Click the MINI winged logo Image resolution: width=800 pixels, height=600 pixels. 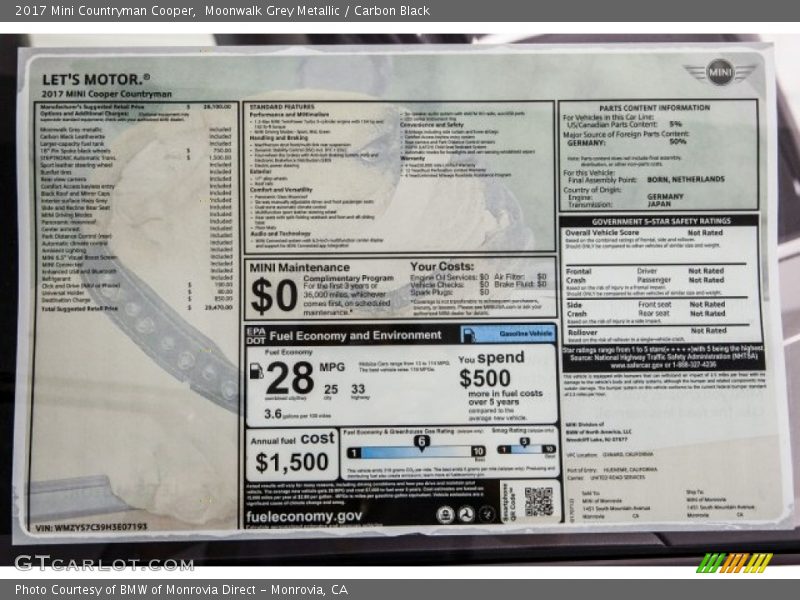(x=719, y=72)
